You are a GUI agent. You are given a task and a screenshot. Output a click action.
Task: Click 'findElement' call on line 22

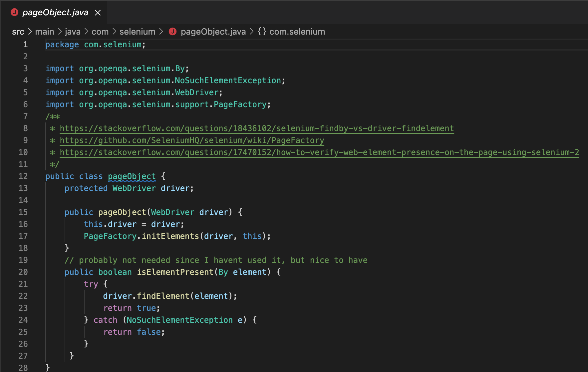click(x=163, y=296)
